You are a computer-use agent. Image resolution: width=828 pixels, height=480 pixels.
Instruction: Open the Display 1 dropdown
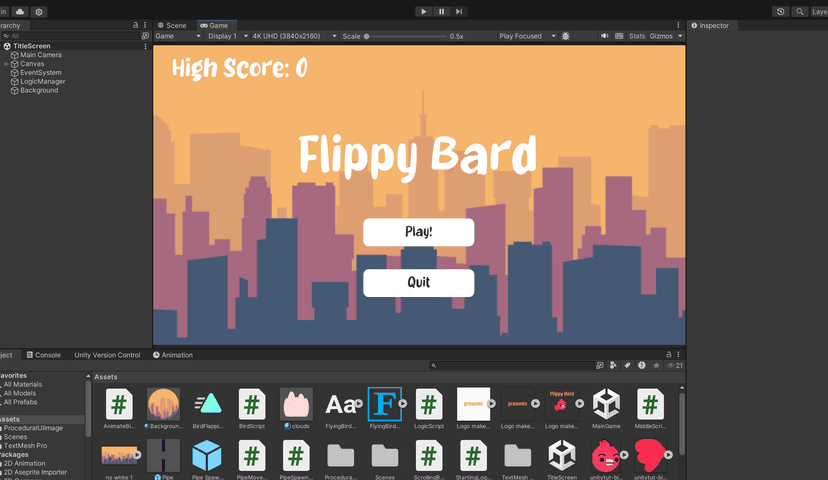[224, 36]
